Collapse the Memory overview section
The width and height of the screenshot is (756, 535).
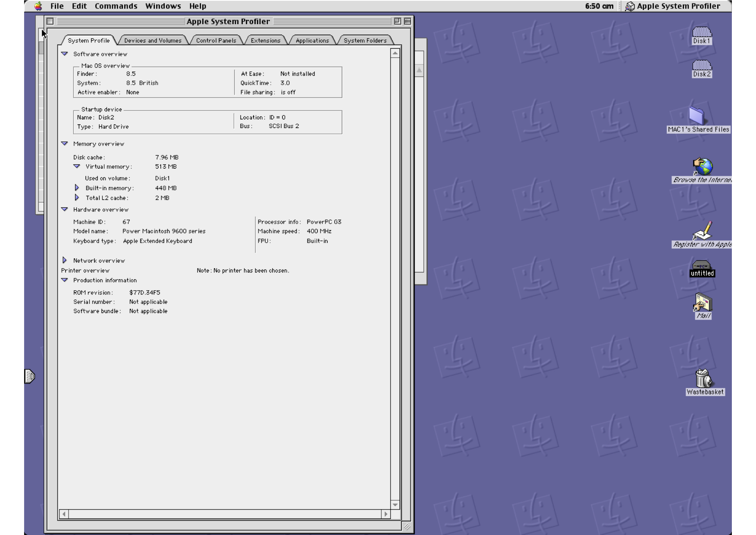coord(64,144)
